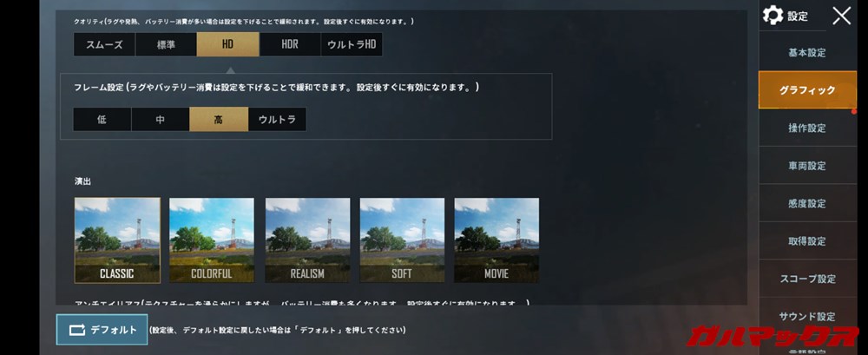868x355 pixels.
Task: Click the デフォルト reset button
Action: (x=102, y=330)
